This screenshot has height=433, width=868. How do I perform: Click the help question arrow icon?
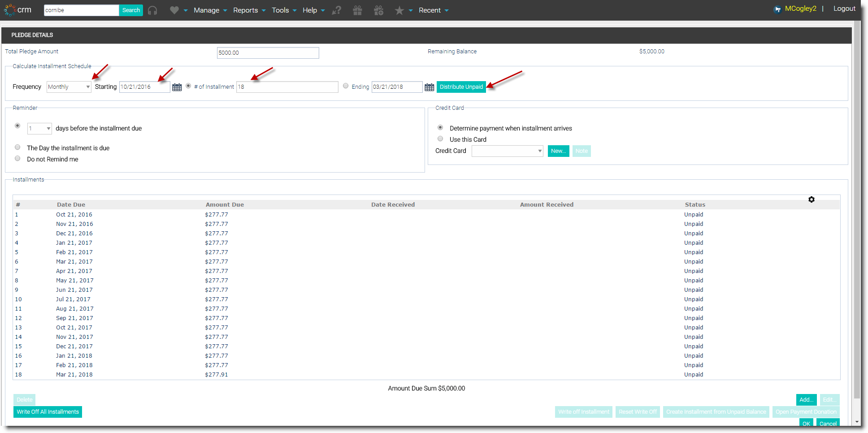[336, 10]
